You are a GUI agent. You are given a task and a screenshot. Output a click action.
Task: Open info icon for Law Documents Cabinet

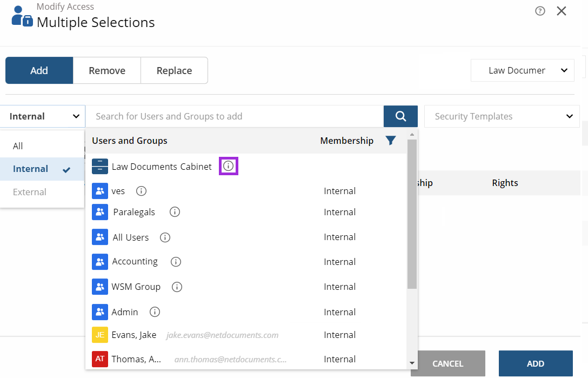coord(229,166)
